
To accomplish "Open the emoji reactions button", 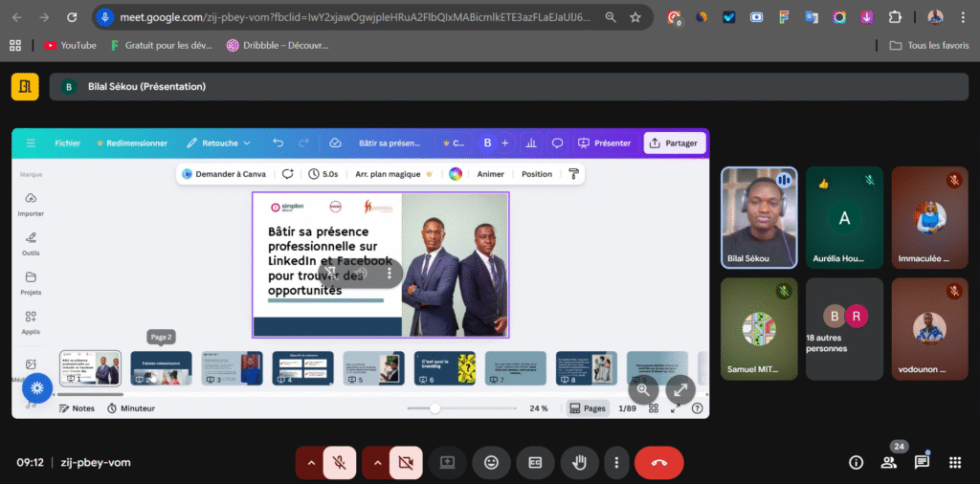I will tap(491, 462).
